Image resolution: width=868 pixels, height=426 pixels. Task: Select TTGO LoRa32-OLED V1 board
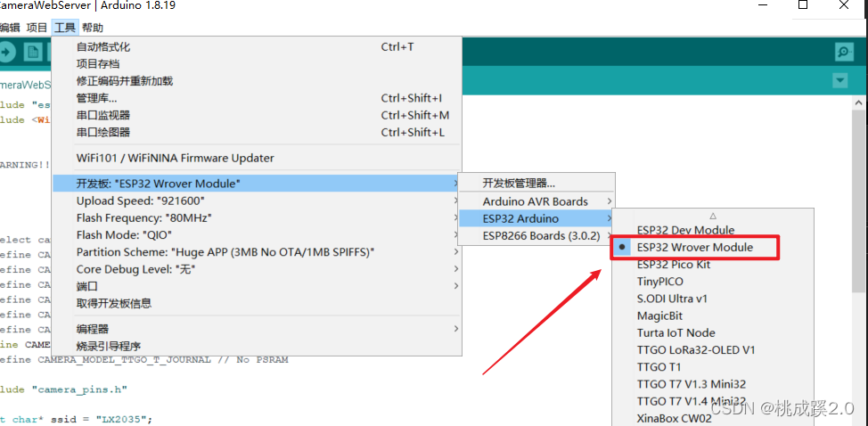click(x=713, y=350)
